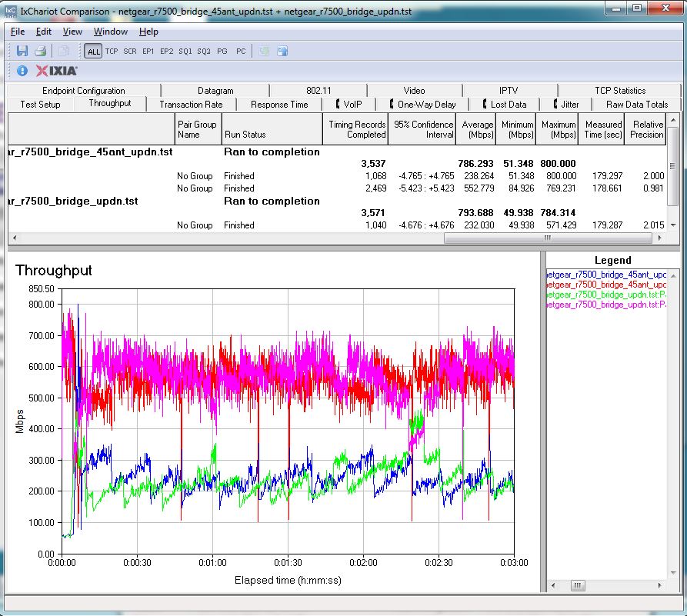
Task: Click the Maximum (Mbps) column header
Action: tap(559, 129)
